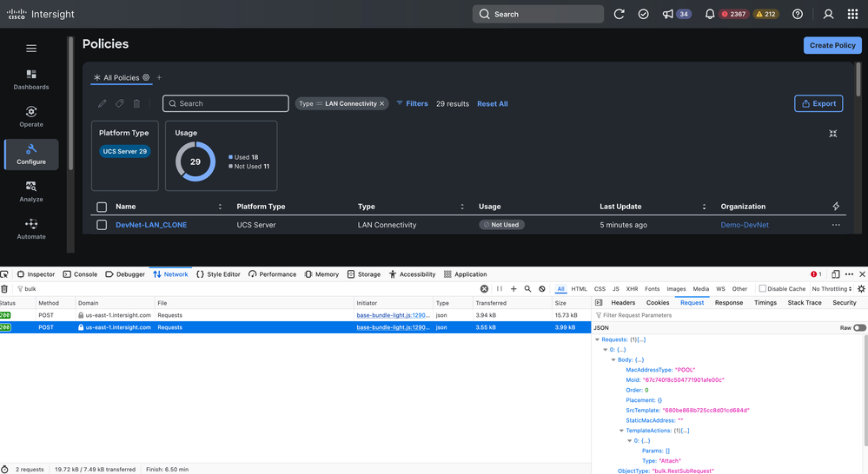Screen dimensions: 868x474
Task: Clear the bulk filter text in devtools
Action: pyautogui.click(x=484, y=289)
